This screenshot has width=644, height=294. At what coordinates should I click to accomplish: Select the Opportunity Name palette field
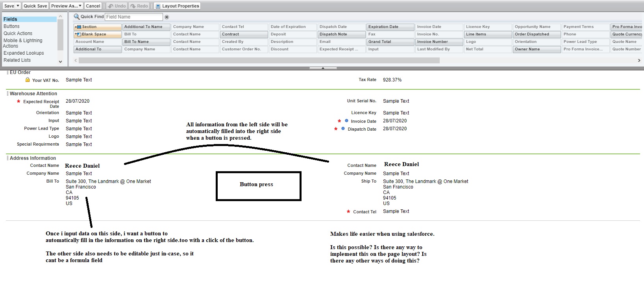[537, 27]
